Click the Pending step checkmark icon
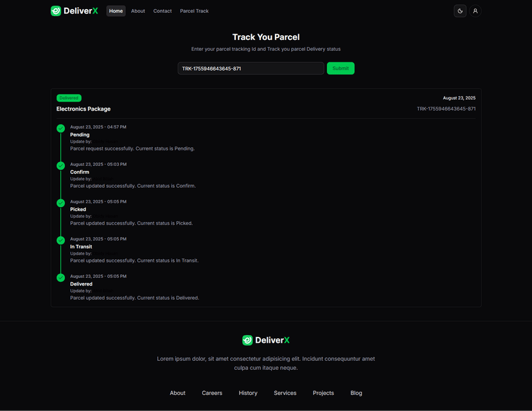Screen dimensions: 532x411 pos(60,129)
